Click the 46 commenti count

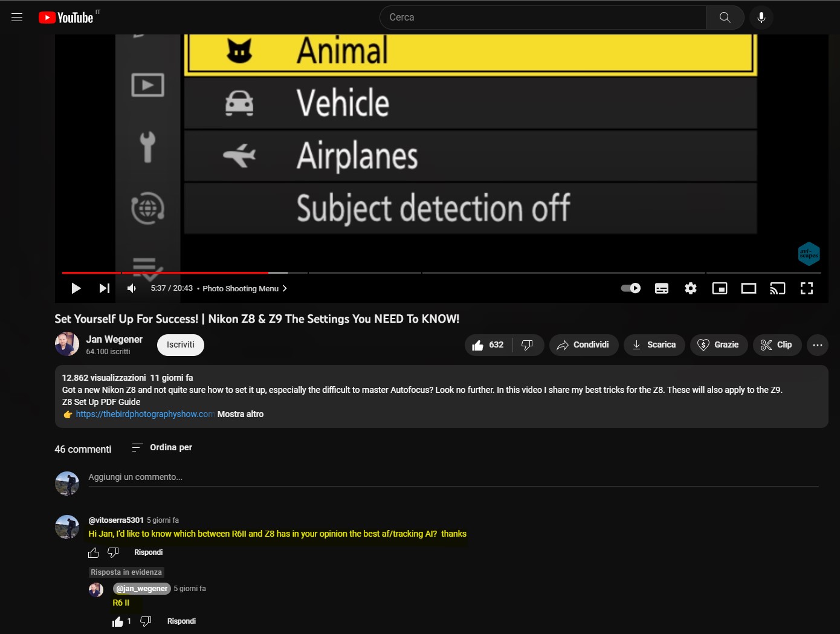[83, 449]
